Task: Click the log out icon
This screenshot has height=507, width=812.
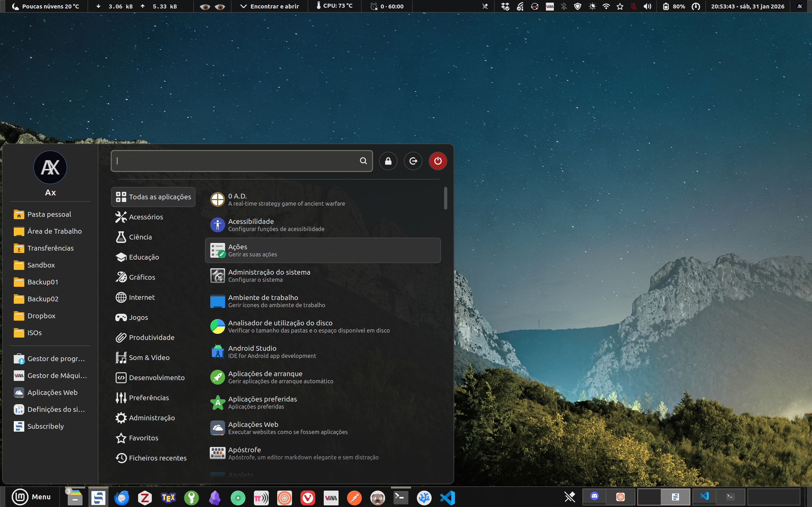Action: pyautogui.click(x=413, y=161)
